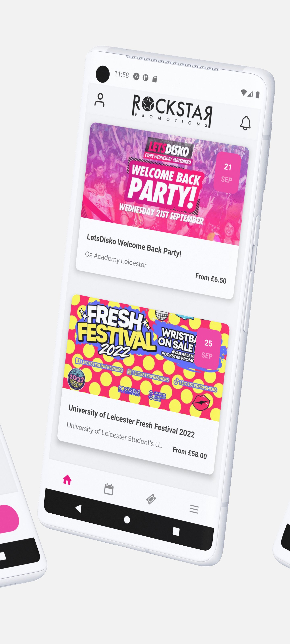This screenshot has width=290, height=644.
Task: Click University of Leicester Fresh Festival 2022 title
Action: [x=131, y=421]
